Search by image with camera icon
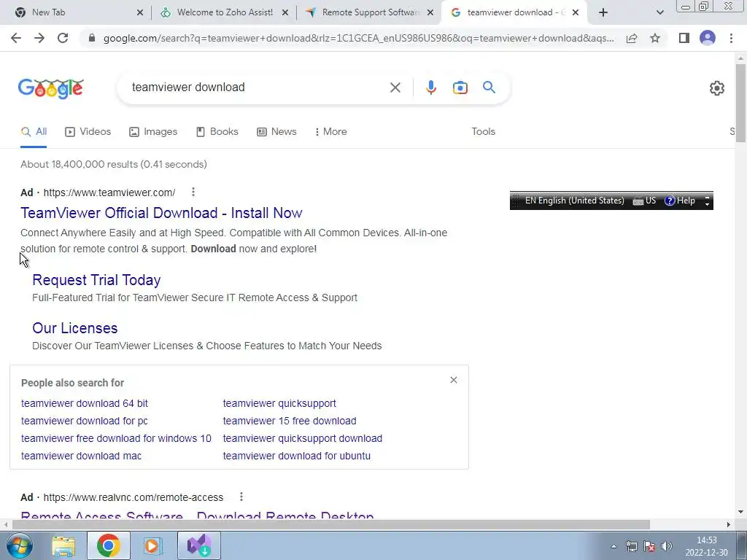747x560 pixels. [460, 87]
